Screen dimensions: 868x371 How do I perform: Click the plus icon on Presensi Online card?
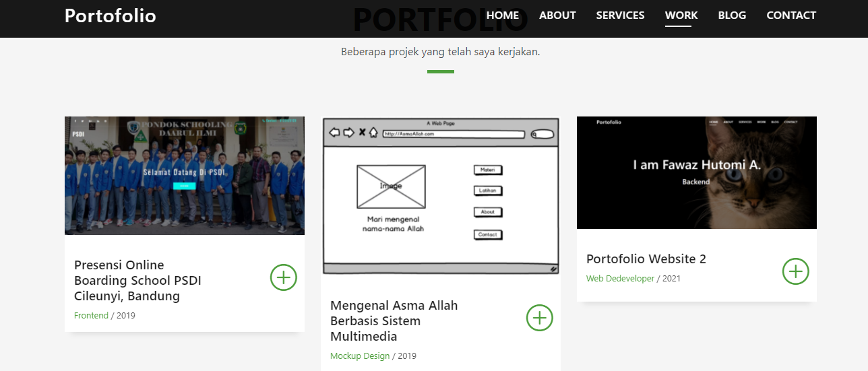pyautogui.click(x=284, y=277)
